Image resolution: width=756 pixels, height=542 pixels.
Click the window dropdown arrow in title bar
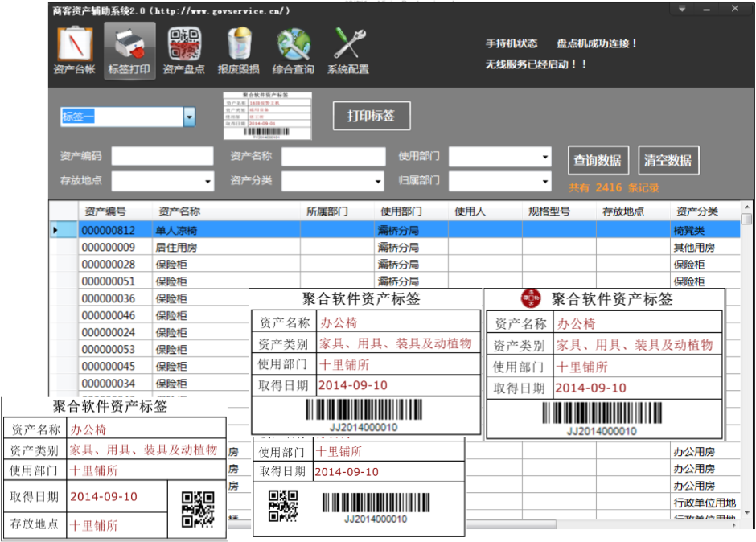point(682,9)
